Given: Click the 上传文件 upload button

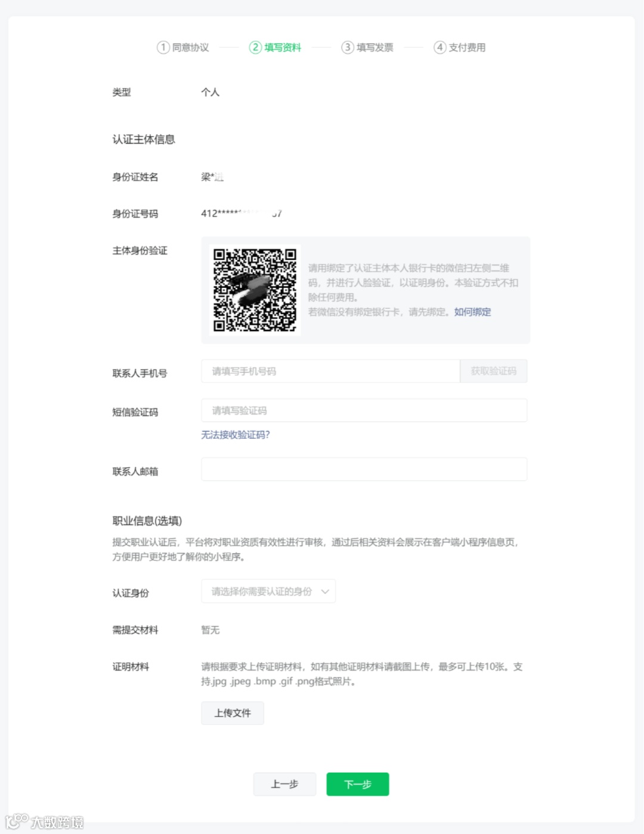Looking at the screenshot, I should 233,713.
